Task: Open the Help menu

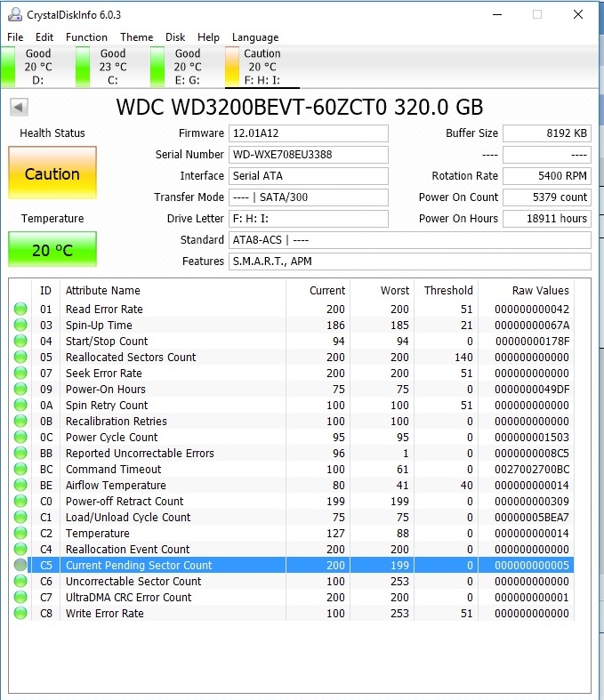Action: click(x=208, y=37)
